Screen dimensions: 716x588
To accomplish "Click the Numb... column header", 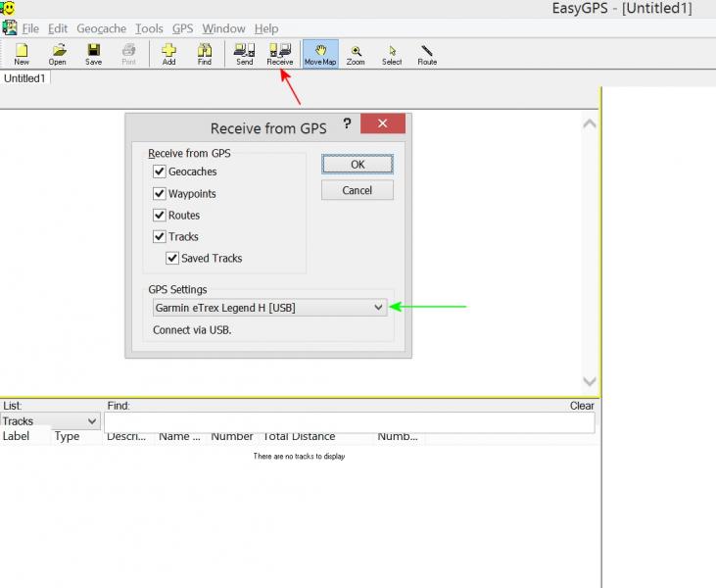I will tap(398, 436).
